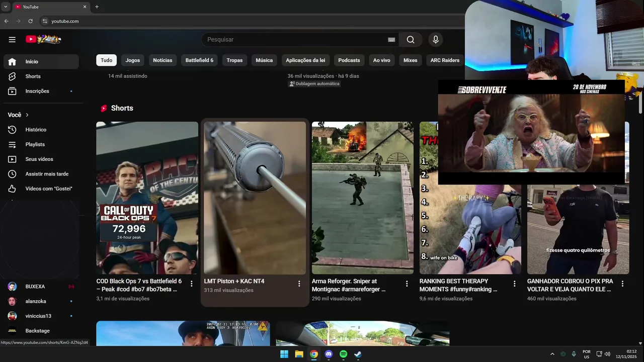This screenshot has width=644, height=362.
Task: Open viniccius13 channel subscription
Action: pos(41,316)
